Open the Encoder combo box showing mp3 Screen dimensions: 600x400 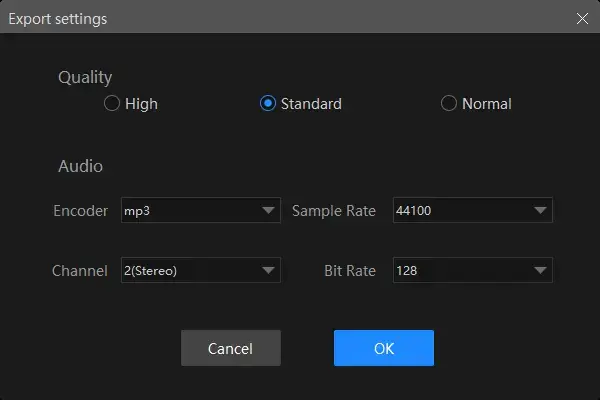coord(188,211)
